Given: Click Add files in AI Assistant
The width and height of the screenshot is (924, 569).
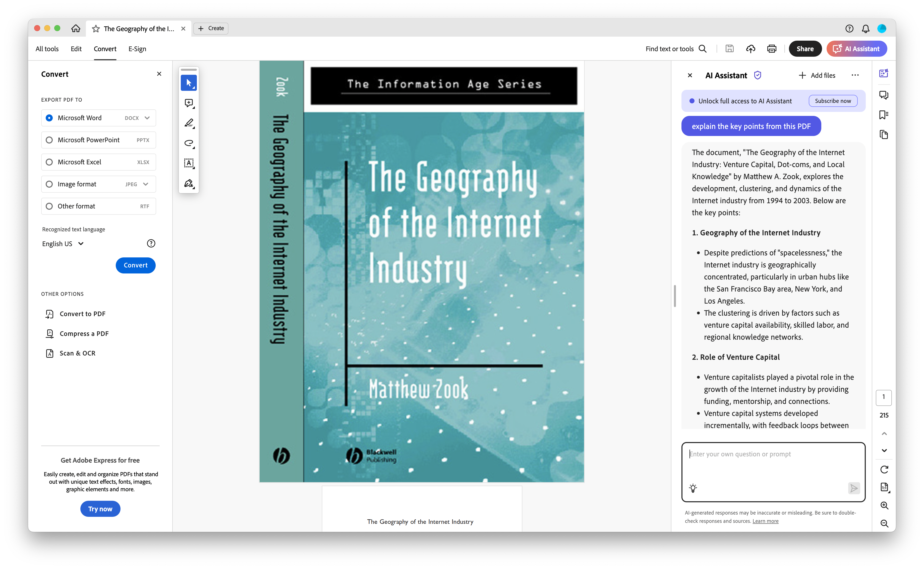Looking at the screenshot, I should pyautogui.click(x=817, y=75).
